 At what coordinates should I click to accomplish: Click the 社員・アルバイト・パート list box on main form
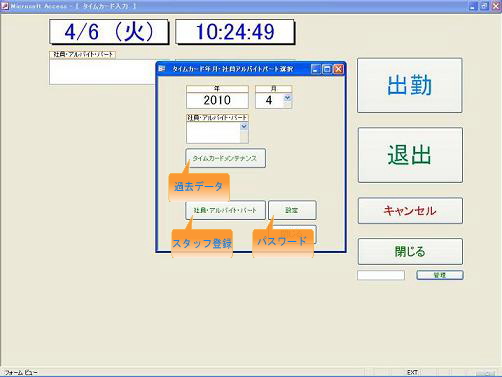103,72
